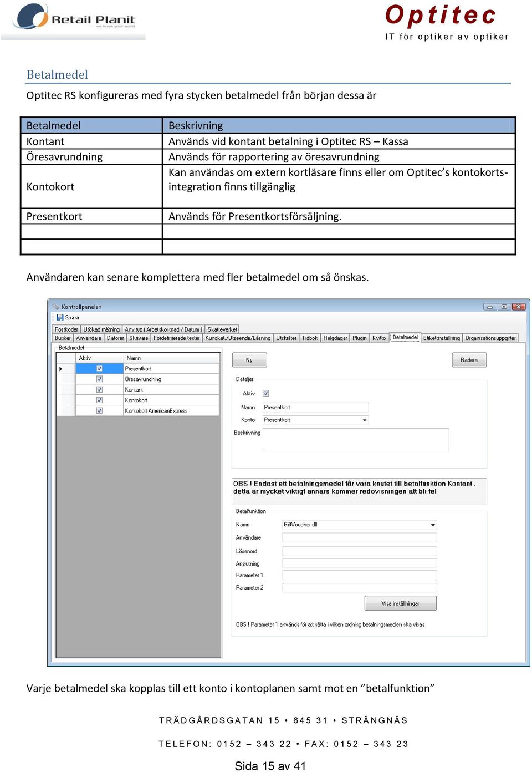Open the Konto dropdown showing Presentkort
The height and width of the screenshot is (772, 532).
pos(365,420)
